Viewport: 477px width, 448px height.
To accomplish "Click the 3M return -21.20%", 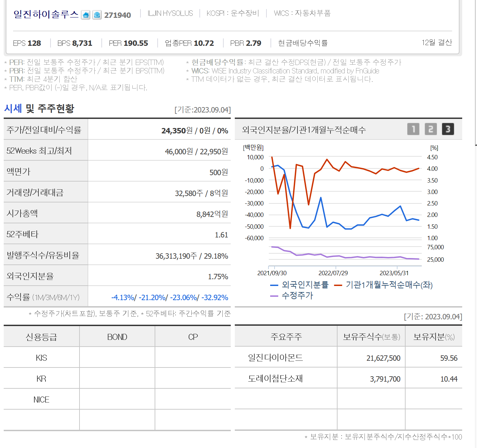I will [x=152, y=298].
